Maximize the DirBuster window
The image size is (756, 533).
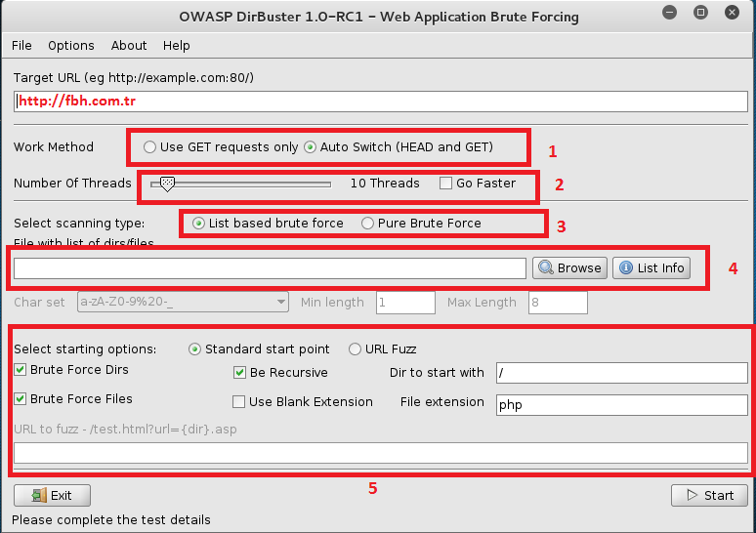click(700, 12)
